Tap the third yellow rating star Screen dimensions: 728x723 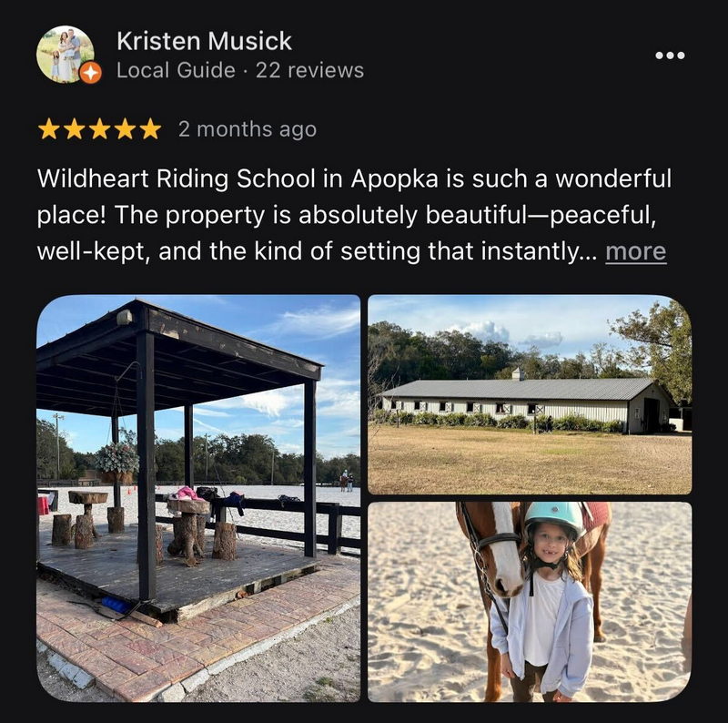[99, 129]
